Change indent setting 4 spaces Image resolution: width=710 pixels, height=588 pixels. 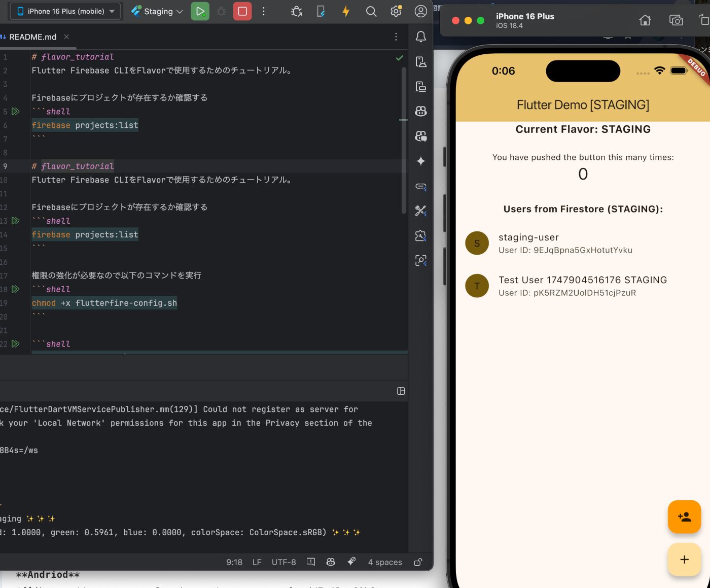[385, 562]
